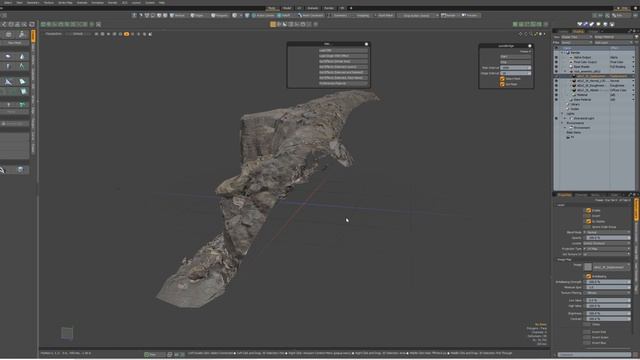640x360 pixels.
Task: Expand the Lights group in shader tree
Action: click(562, 113)
